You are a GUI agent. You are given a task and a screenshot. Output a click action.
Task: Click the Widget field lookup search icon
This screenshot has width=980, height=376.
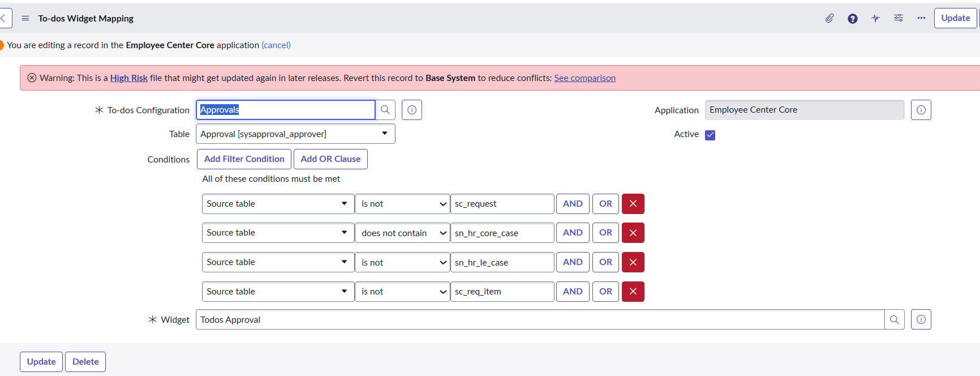click(x=894, y=319)
